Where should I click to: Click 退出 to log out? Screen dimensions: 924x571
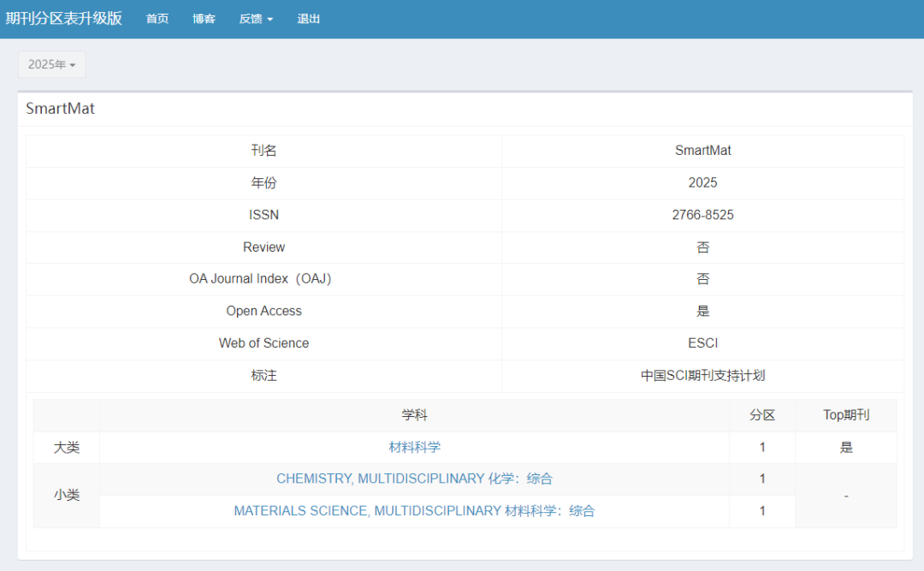308,19
